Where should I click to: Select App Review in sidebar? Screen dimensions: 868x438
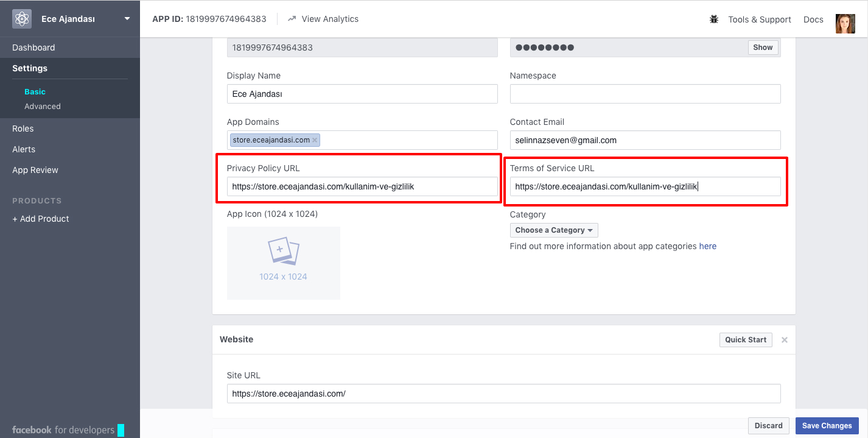point(35,170)
